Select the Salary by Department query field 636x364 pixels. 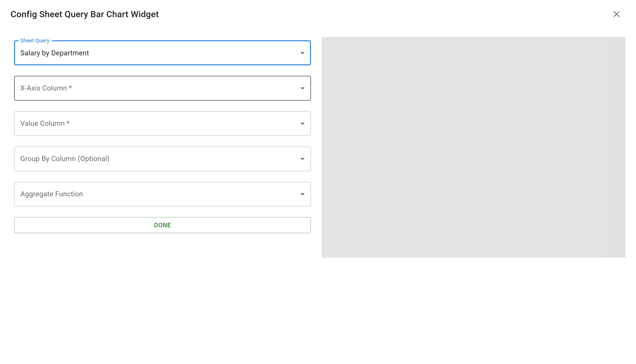150,53
